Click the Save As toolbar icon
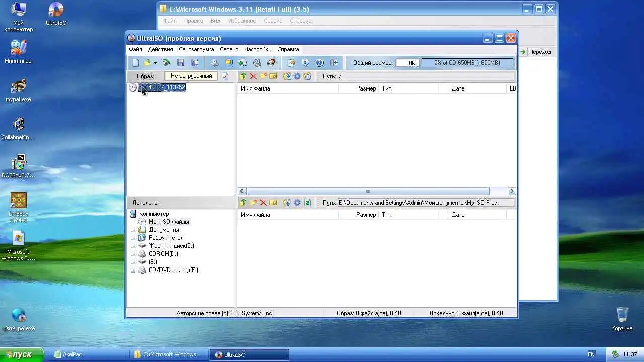Image resolution: width=644 pixels, height=362 pixels. (x=195, y=63)
